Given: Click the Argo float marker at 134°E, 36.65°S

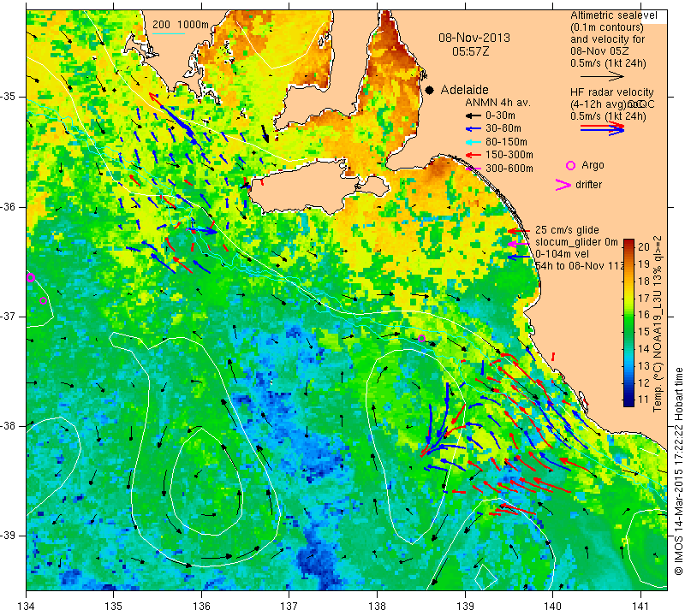Looking at the screenshot, I should [30, 278].
